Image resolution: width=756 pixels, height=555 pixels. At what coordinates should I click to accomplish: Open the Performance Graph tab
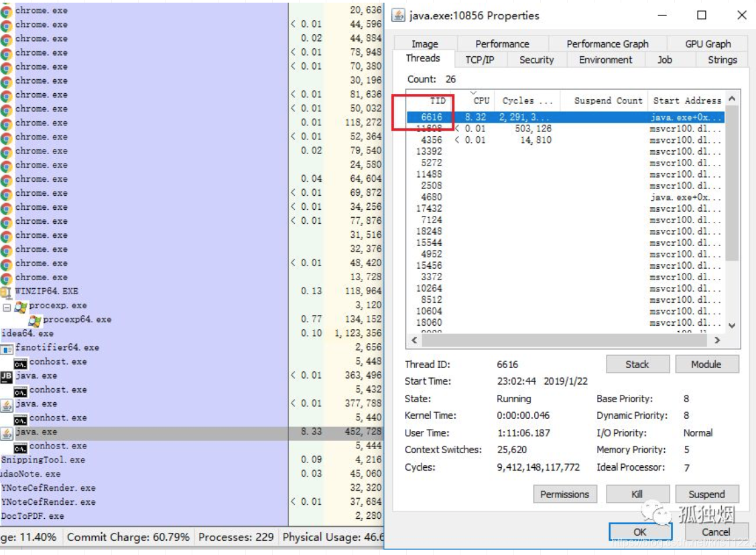(x=607, y=44)
